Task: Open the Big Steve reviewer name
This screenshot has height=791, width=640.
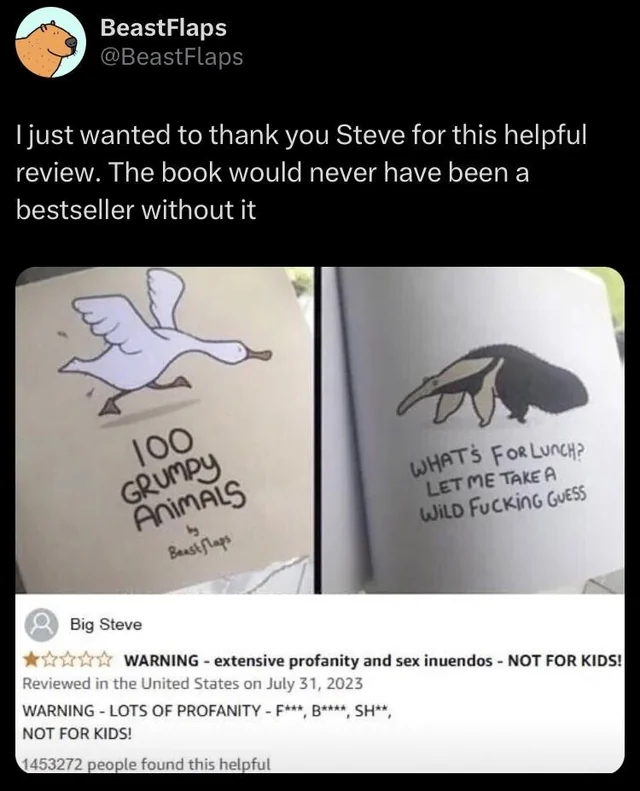Action: tap(106, 625)
